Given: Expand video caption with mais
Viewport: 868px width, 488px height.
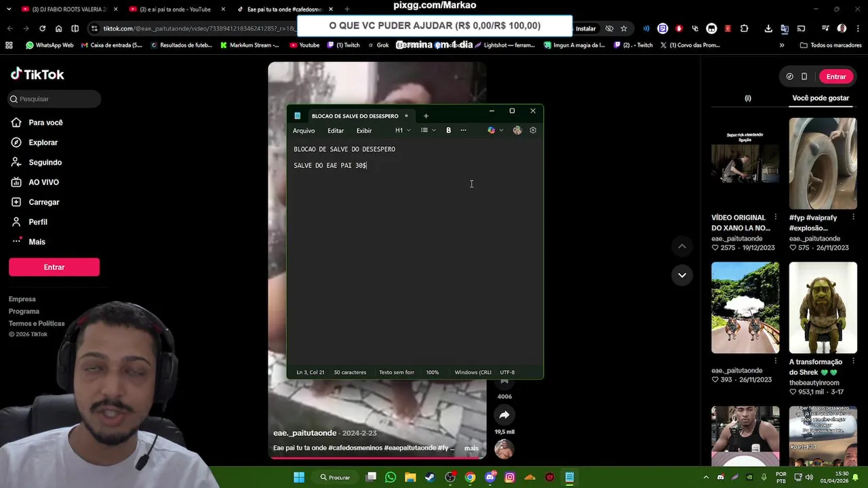Looking at the screenshot, I should [x=471, y=448].
